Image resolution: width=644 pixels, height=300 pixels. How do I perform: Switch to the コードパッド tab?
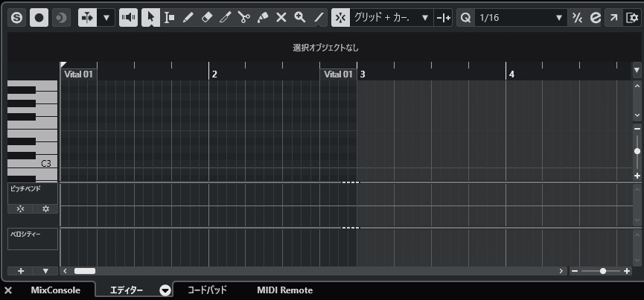pos(207,290)
